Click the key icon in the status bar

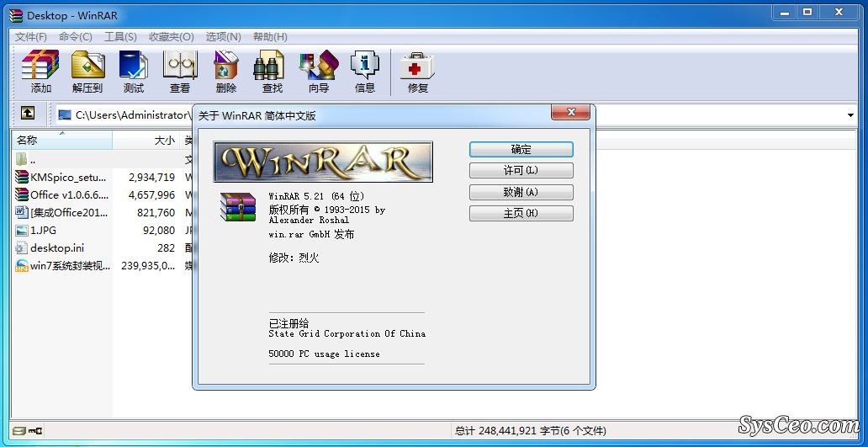click(35, 430)
